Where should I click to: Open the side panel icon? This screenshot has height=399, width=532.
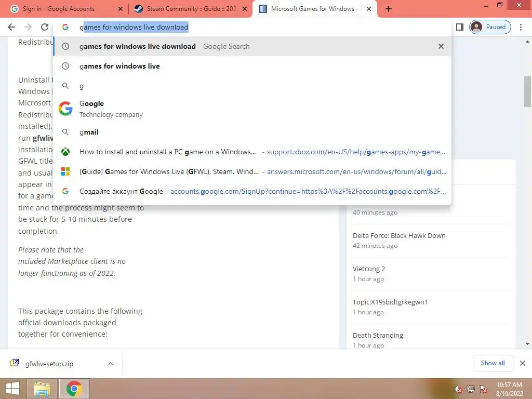click(x=460, y=27)
